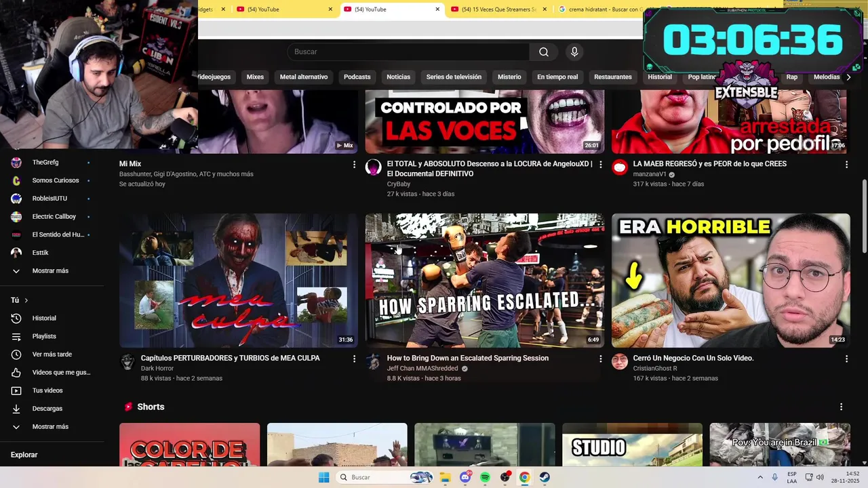
Task: Select the Metal alternativo chip
Action: pyautogui.click(x=304, y=77)
